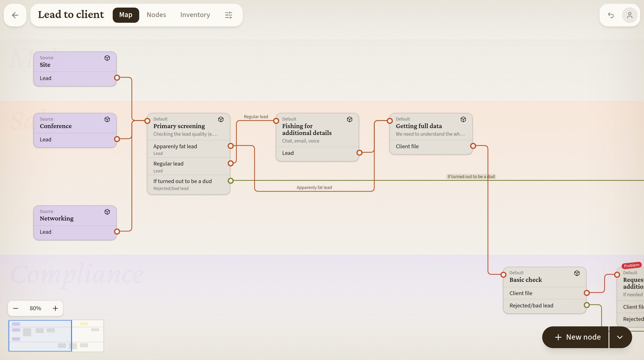Select the Basic check node title
This screenshot has width=644, height=360.
click(x=526, y=280)
